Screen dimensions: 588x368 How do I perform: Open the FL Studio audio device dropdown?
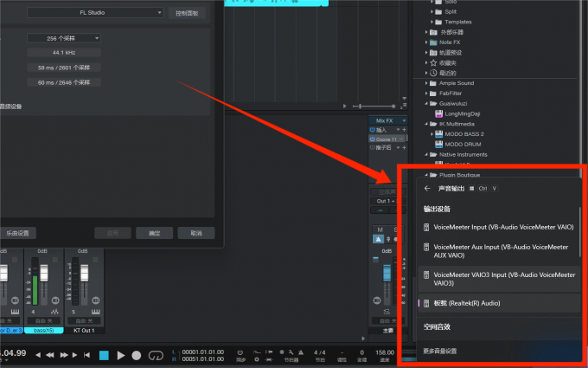click(95, 13)
